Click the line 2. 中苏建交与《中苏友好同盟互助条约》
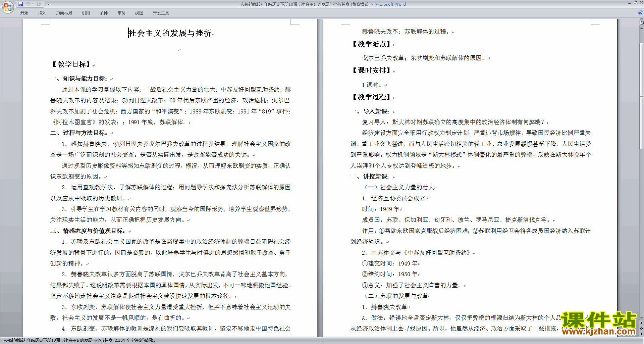644x344 pixels. pos(417,253)
